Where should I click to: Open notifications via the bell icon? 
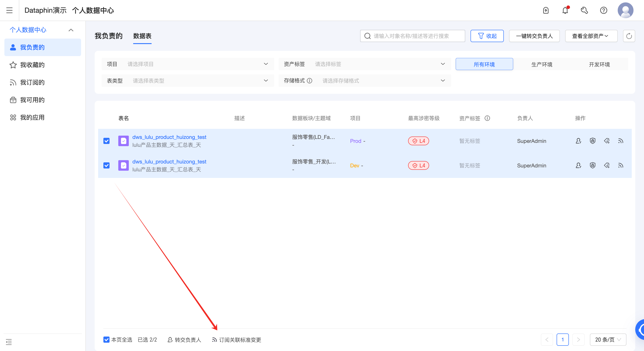[x=565, y=10]
